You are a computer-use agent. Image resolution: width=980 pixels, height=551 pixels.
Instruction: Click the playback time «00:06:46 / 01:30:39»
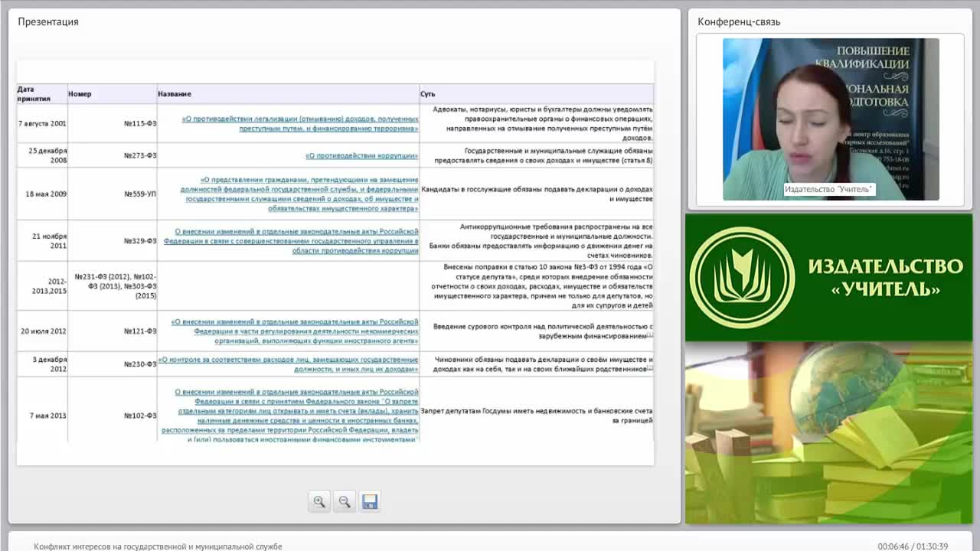pyautogui.click(x=913, y=546)
